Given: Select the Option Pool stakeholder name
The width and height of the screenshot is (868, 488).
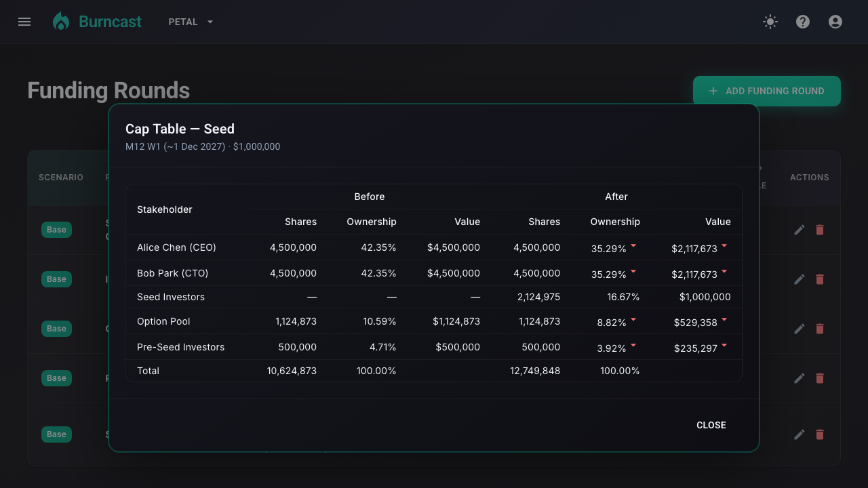Looking at the screenshot, I should [163, 321].
